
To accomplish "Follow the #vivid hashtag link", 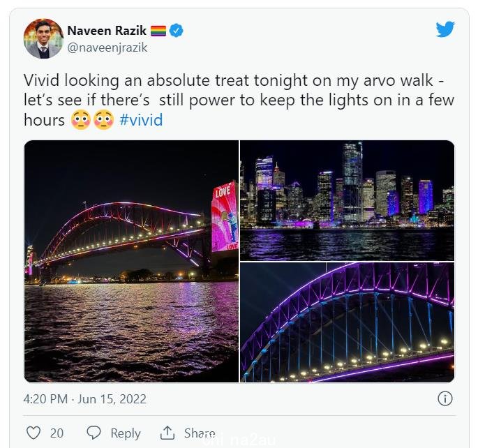I will pyautogui.click(x=141, y=120).
